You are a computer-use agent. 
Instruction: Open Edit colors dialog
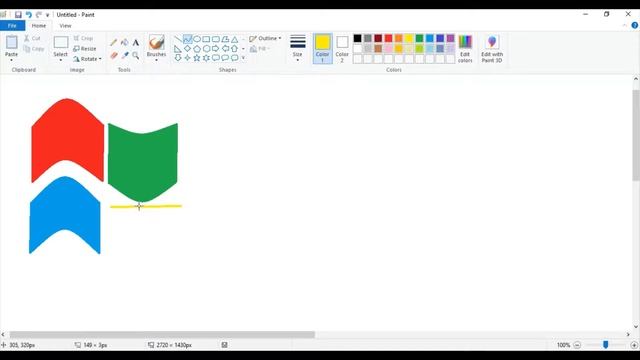coord(465,49)
